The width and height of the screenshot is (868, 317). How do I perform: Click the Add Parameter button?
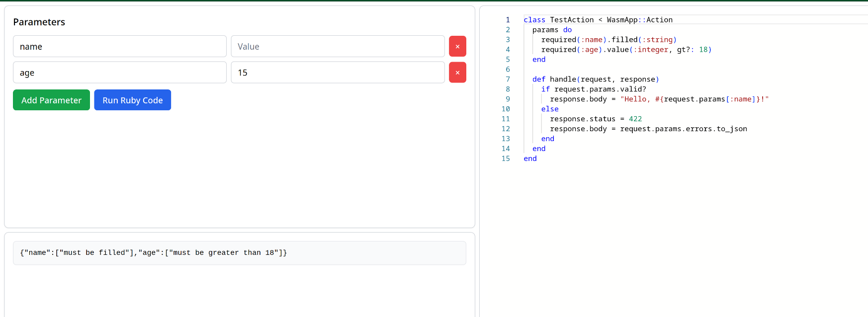[x=51, y=100]
